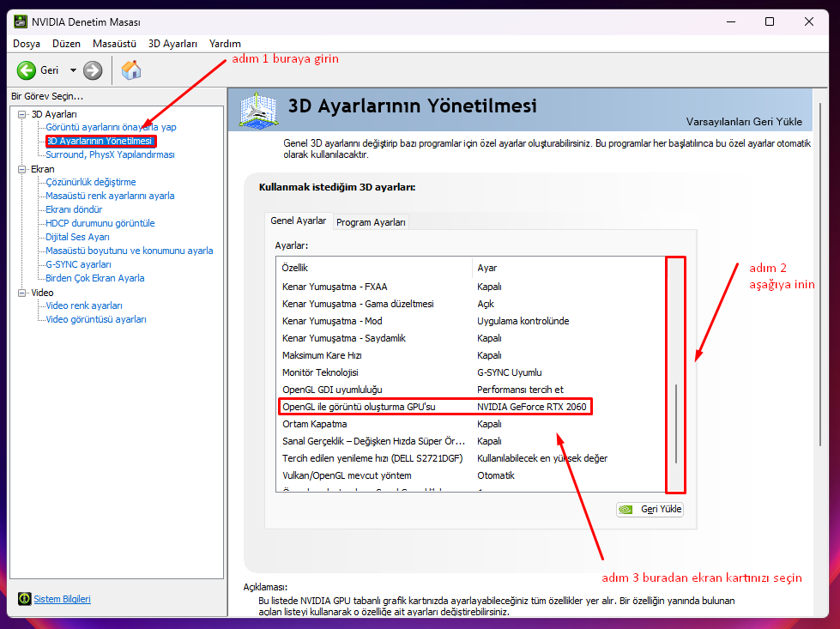Open Çözünürlük değiştirme
Screen dimensions: 840x629
coord(91,182)
